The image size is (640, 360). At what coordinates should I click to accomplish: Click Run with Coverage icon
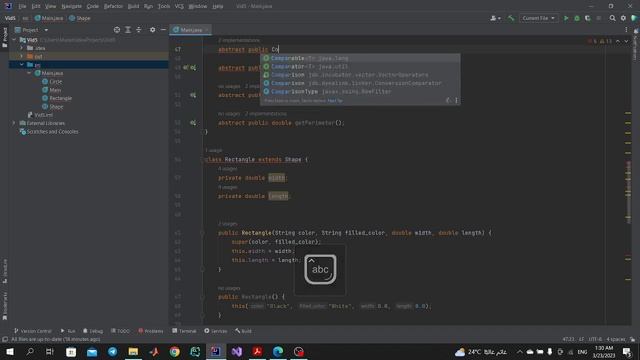587,18
